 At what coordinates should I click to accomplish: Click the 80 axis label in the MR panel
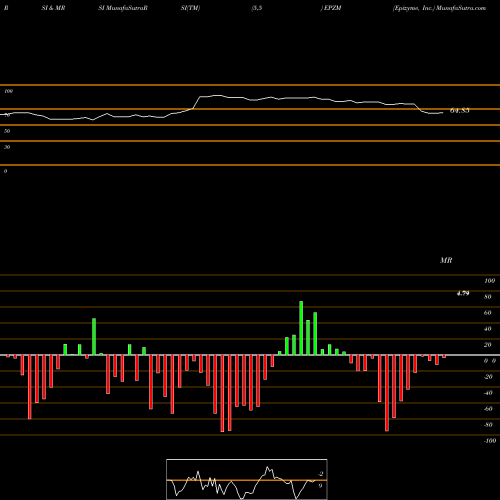tap(488, 297)
